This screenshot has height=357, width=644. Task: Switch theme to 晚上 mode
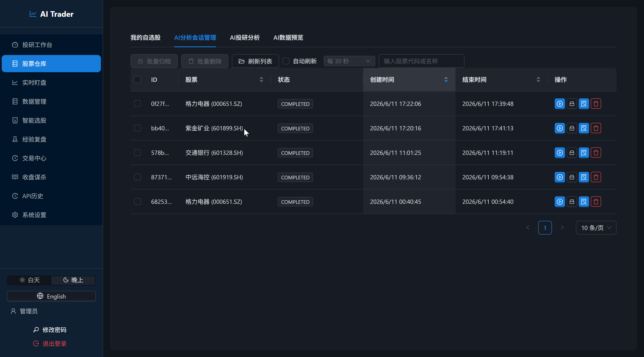point(73,280)
